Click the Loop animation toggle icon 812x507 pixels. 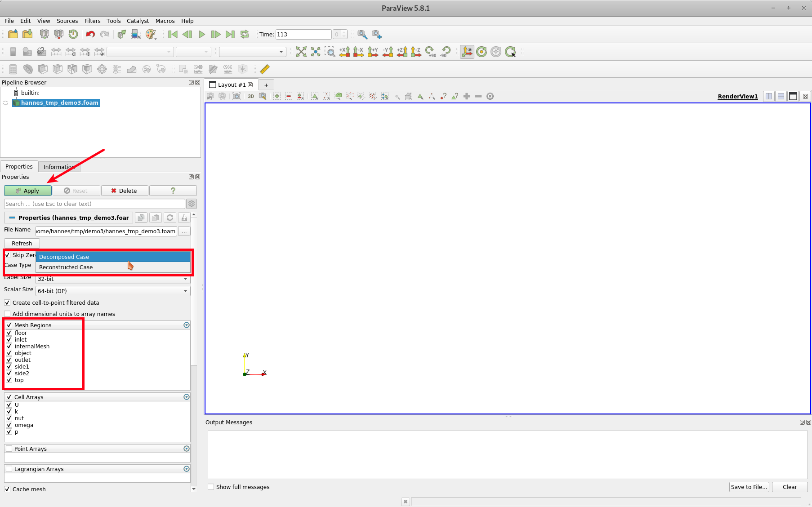pos(245,35)
